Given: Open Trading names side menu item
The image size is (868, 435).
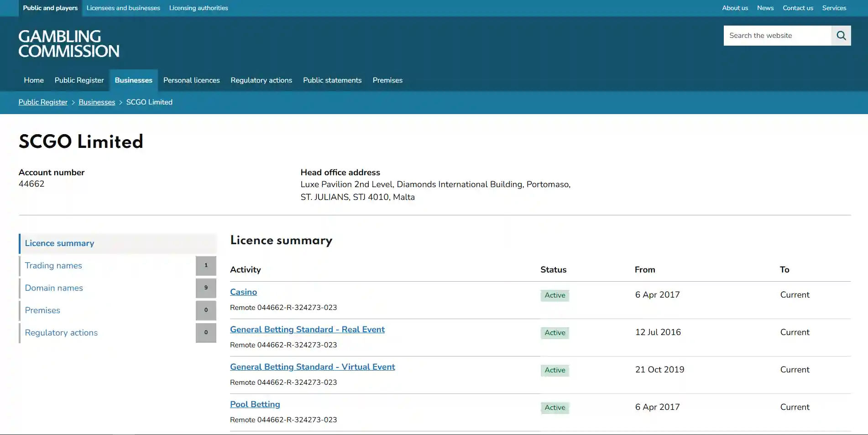Looking at the screenshot, I should [118, 266].
